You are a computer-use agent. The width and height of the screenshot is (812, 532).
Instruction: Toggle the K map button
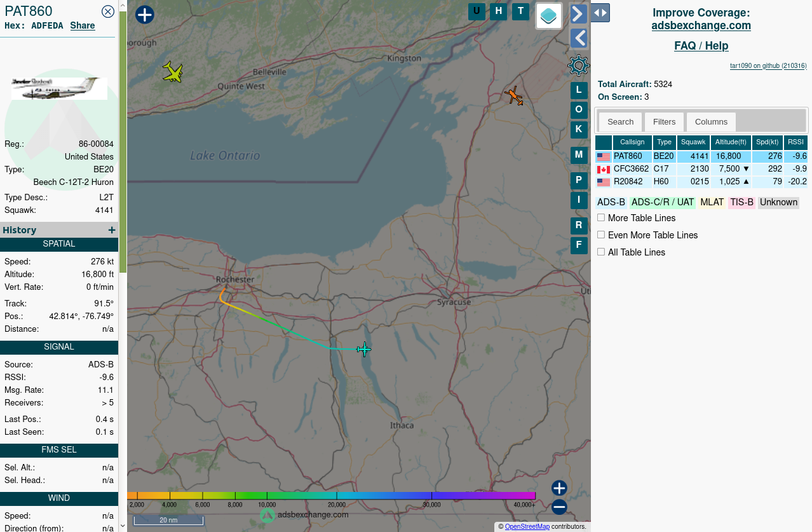(x=579, y=130)
